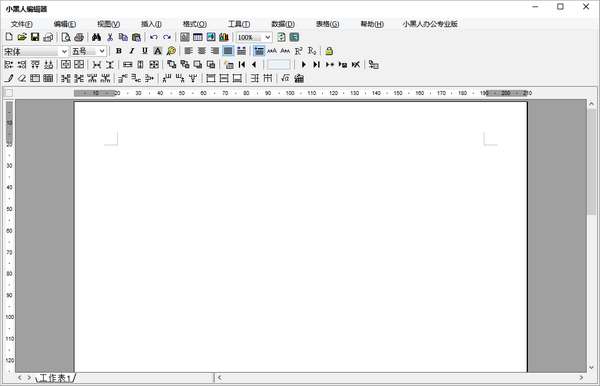
Task: Open file using the folder icon
Action: [22, 37]
